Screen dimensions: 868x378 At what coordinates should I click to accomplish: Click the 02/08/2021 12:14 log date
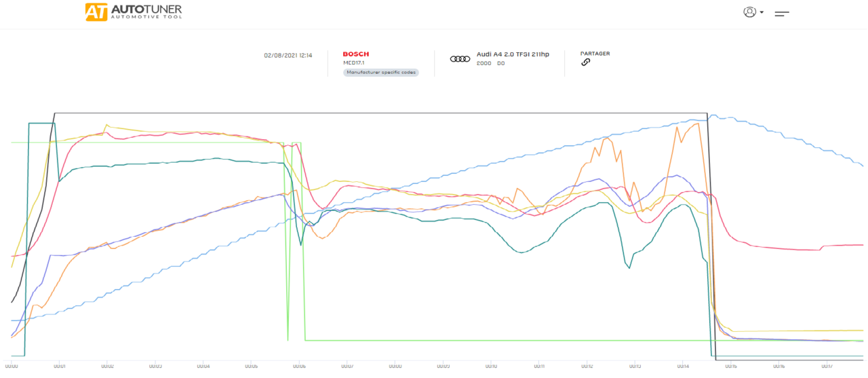pos(288,56)
